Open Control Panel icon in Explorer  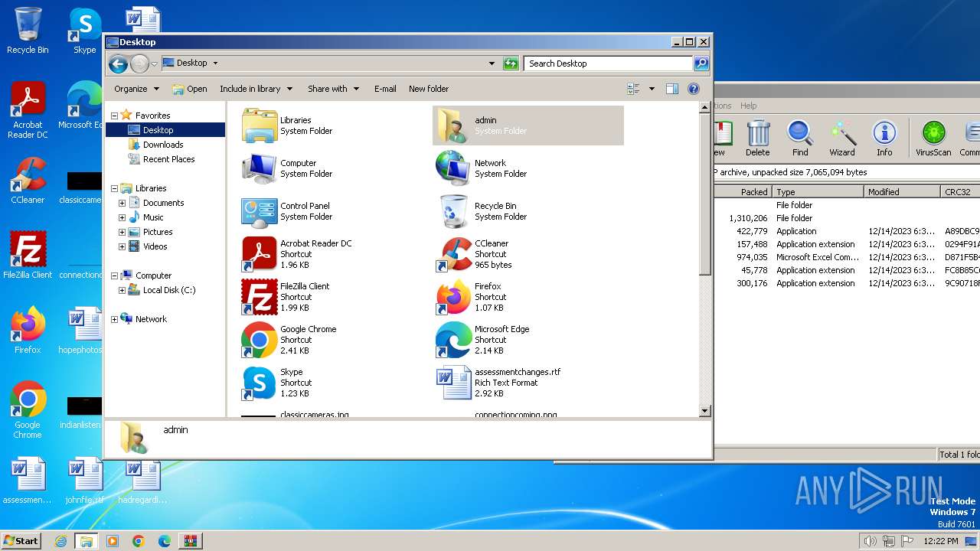260,211
